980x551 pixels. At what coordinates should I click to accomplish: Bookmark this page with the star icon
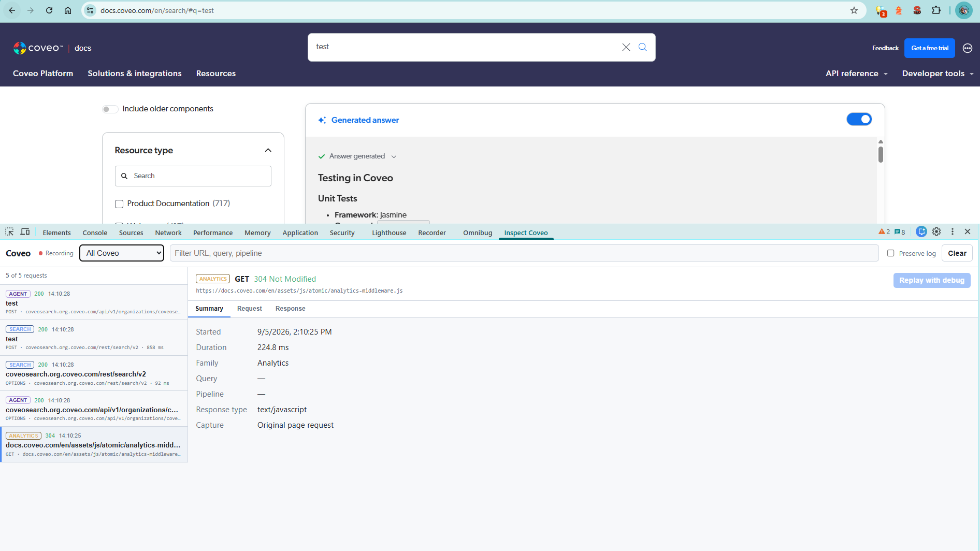pos(854,10)
